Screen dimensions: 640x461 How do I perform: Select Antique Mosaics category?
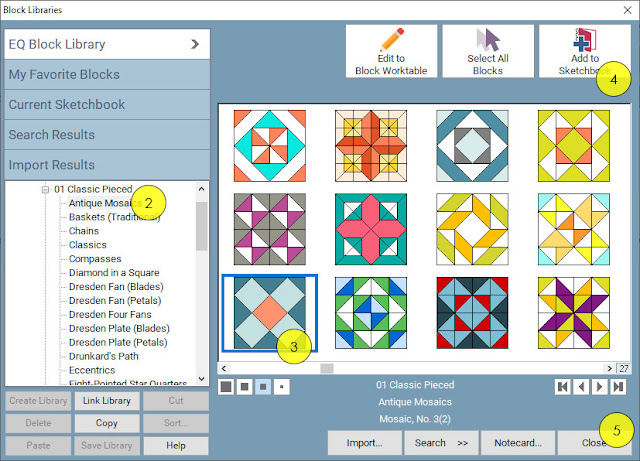pyautogui.click(x=105, y=203)
